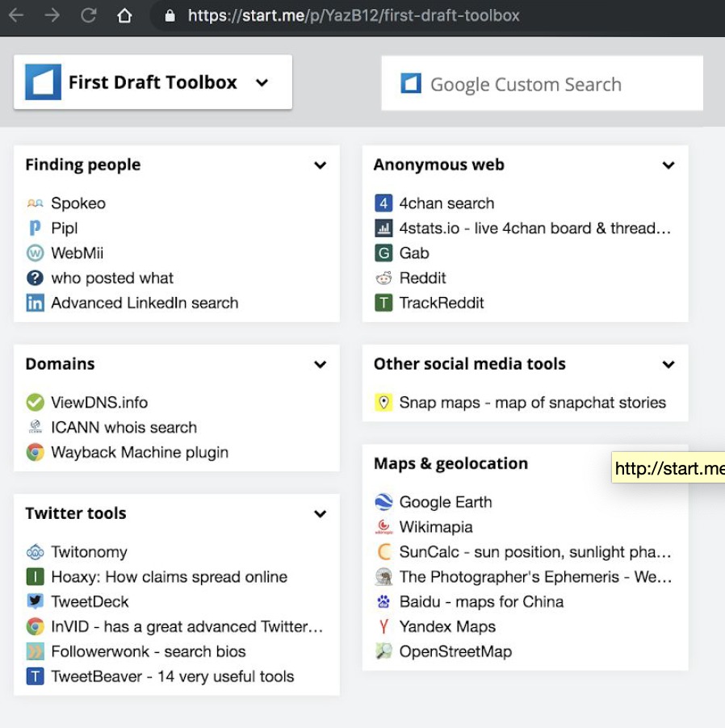
Task: Toggle the Twitter tools widget chevron
Action: pos(321,514)
